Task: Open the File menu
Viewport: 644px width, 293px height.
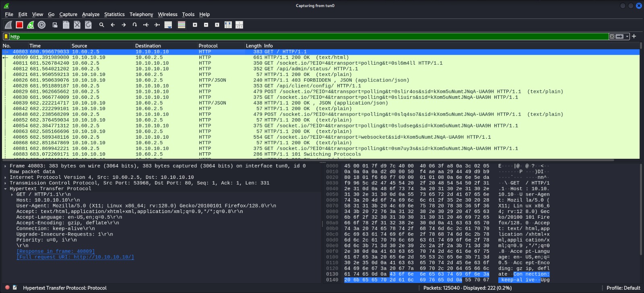Action: pyautogui.click(x=9, y=14)
